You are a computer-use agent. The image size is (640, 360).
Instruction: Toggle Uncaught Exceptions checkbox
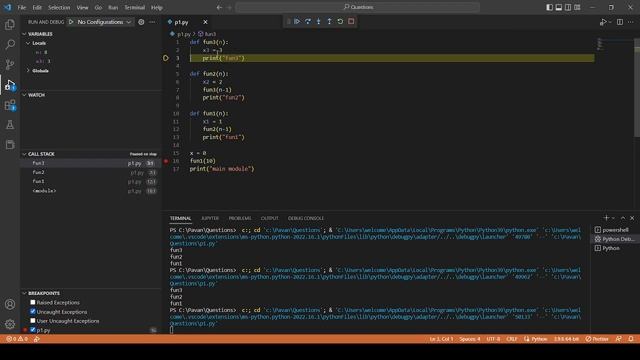tap(33, 311)
